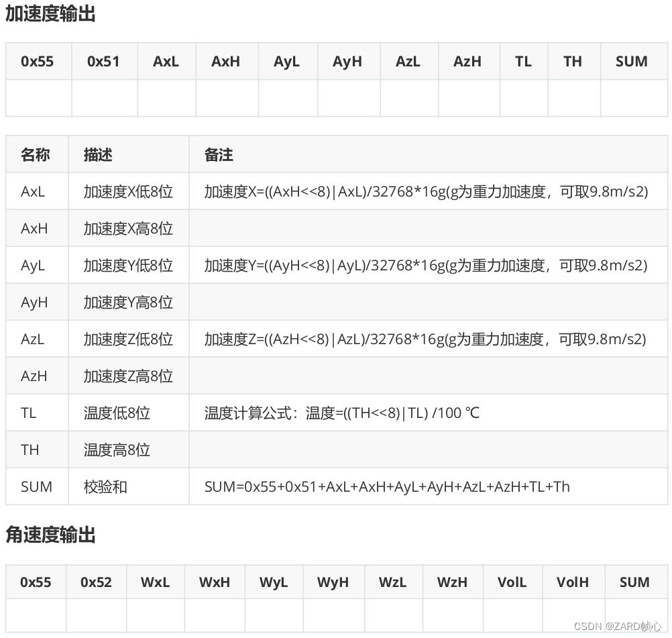The height and width of the screenshot is (638, 672).
Task: Click the 备注 column header
Action: click(x=429, y=154)
